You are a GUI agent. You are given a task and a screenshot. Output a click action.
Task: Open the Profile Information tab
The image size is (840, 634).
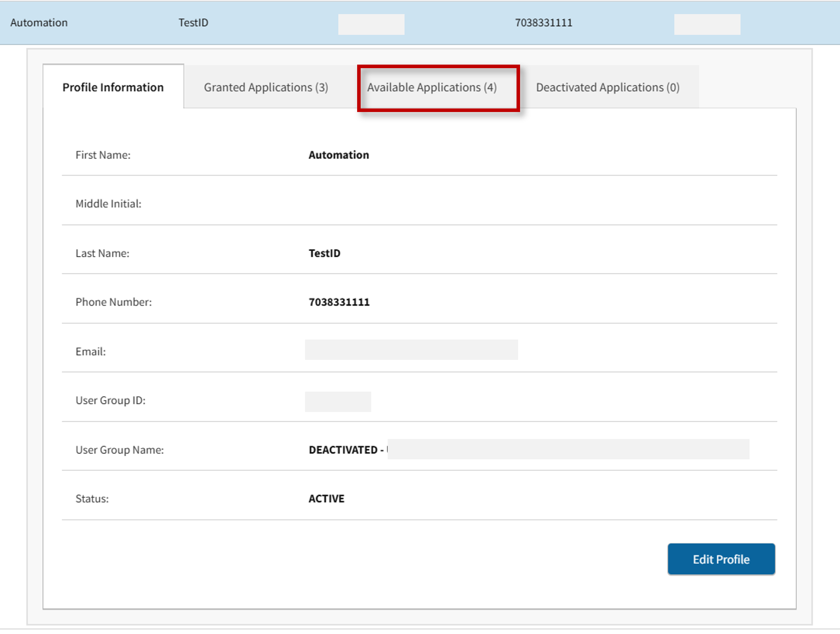(x=113, y=87)
